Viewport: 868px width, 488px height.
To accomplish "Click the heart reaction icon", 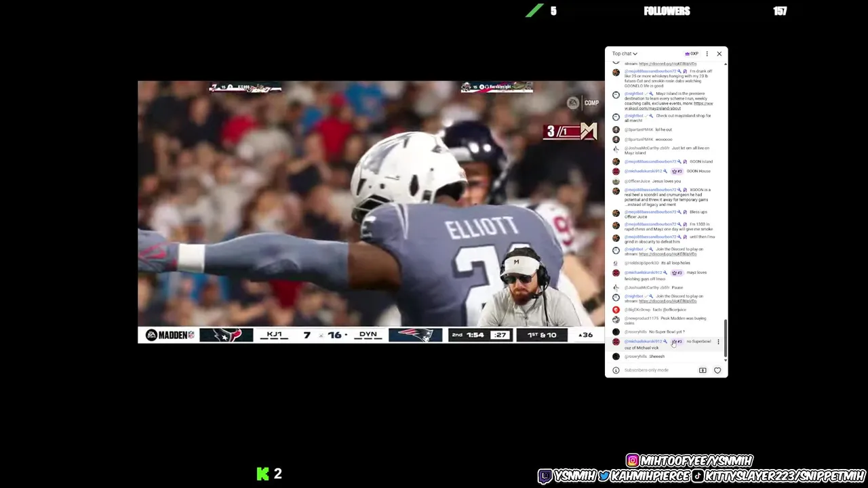I will tap(717, 370).
